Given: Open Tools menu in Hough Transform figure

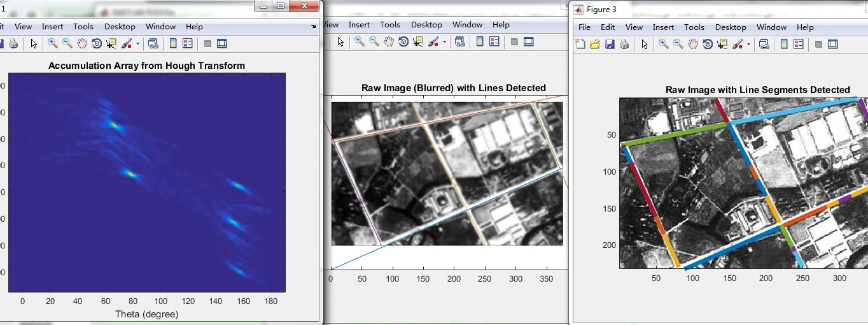Looking at the screenshot, I should tap(83, 27).
